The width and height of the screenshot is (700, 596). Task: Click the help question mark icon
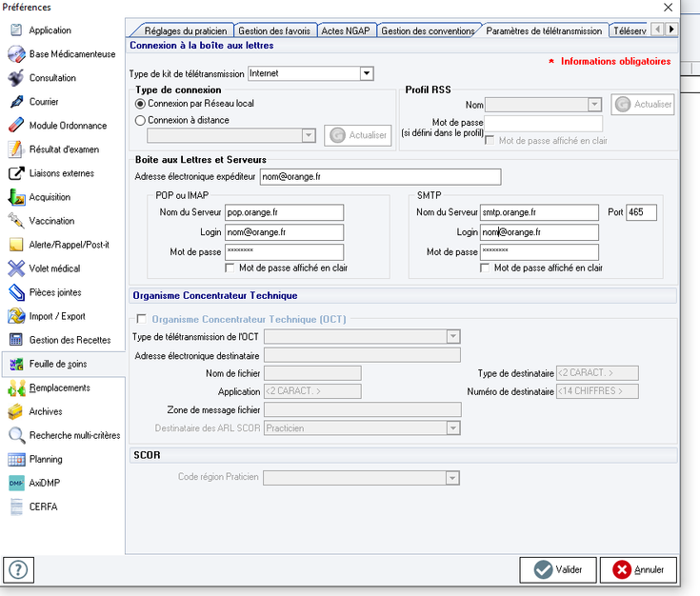tap(18, 569)
